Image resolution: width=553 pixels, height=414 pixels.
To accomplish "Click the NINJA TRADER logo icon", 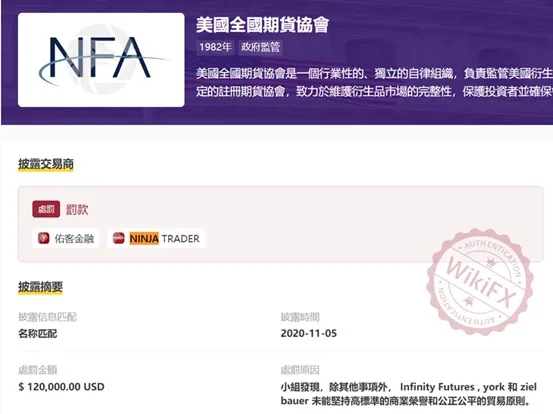I will (118, 238).
